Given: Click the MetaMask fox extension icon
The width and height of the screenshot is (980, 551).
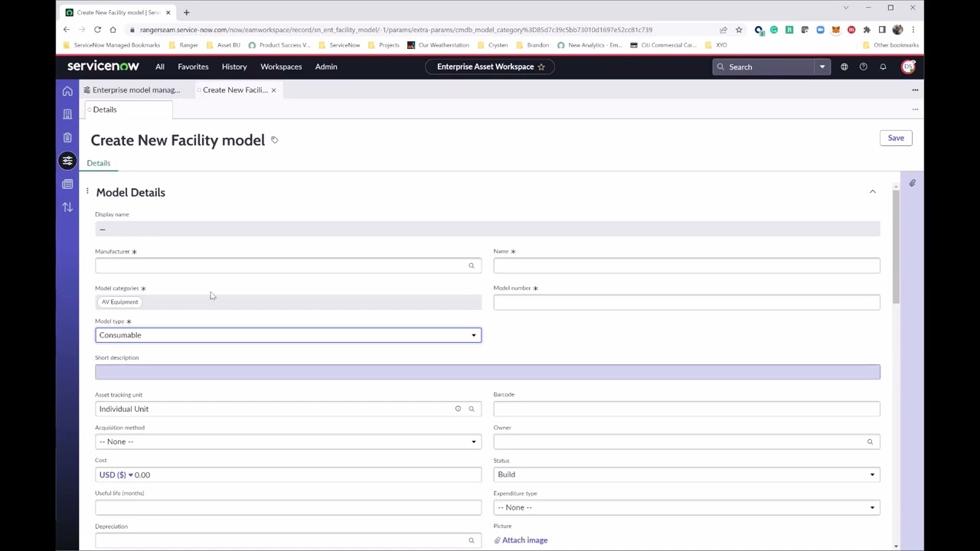Looking at the screenshot, I should pos(835,30).
